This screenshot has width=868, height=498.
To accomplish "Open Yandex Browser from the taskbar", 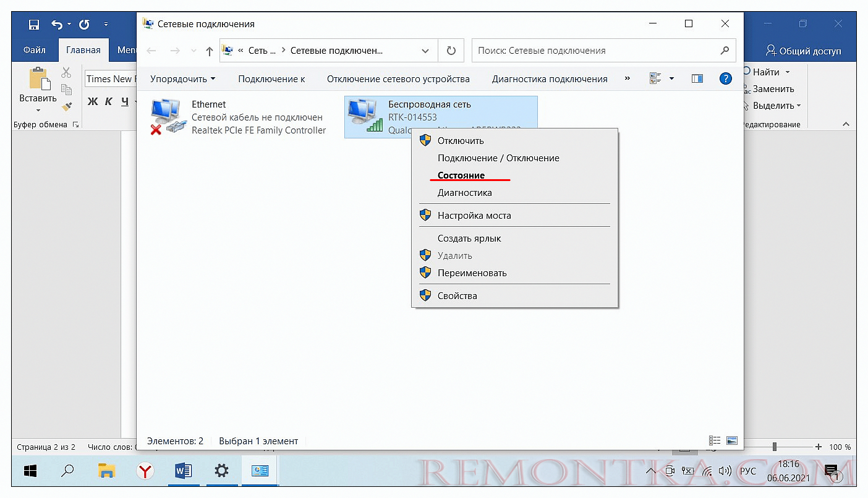I will click(x=145, y=471).
